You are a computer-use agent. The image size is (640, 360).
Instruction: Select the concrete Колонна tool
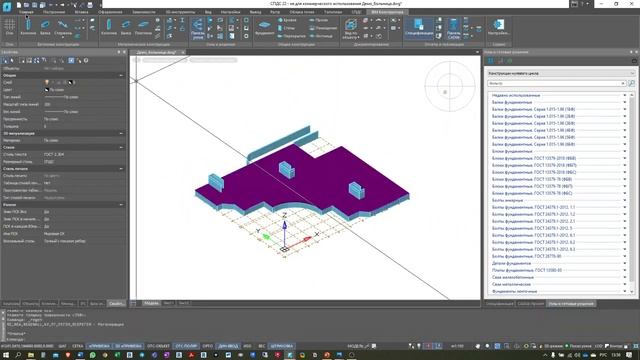[28, 27]
